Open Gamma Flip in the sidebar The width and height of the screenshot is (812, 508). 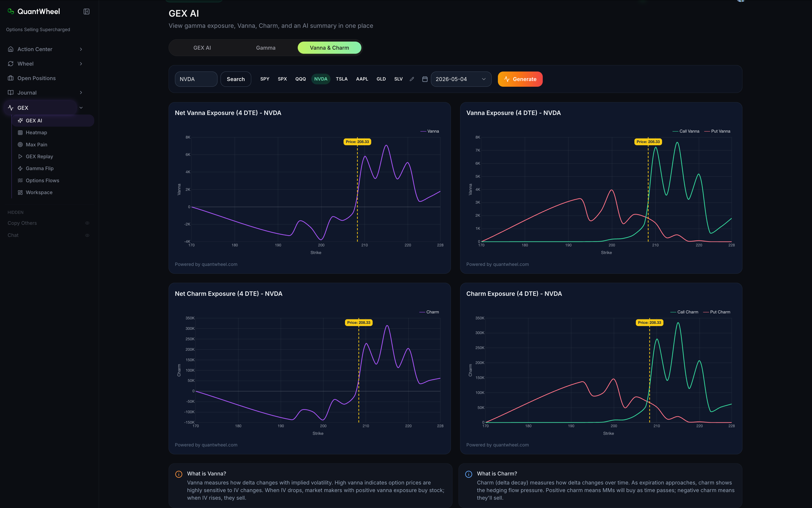coord(53,169)
